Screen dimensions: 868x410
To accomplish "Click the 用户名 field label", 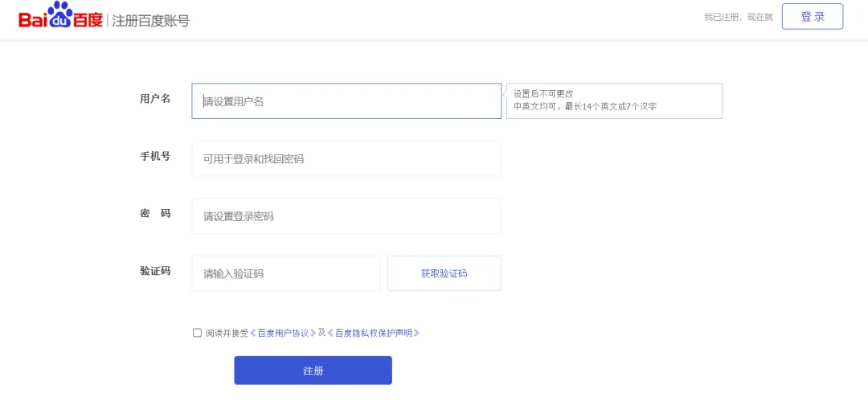I will coord(155,99).
